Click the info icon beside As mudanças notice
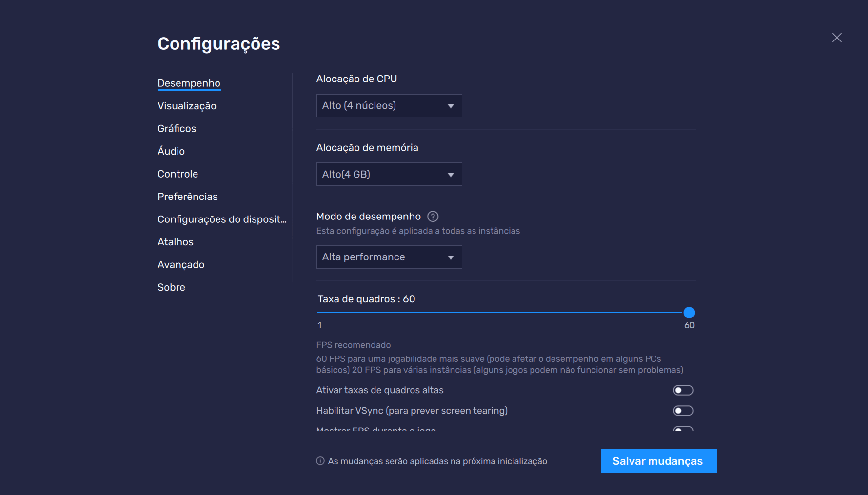Screen dimensions: 868x495 point(320,461)
